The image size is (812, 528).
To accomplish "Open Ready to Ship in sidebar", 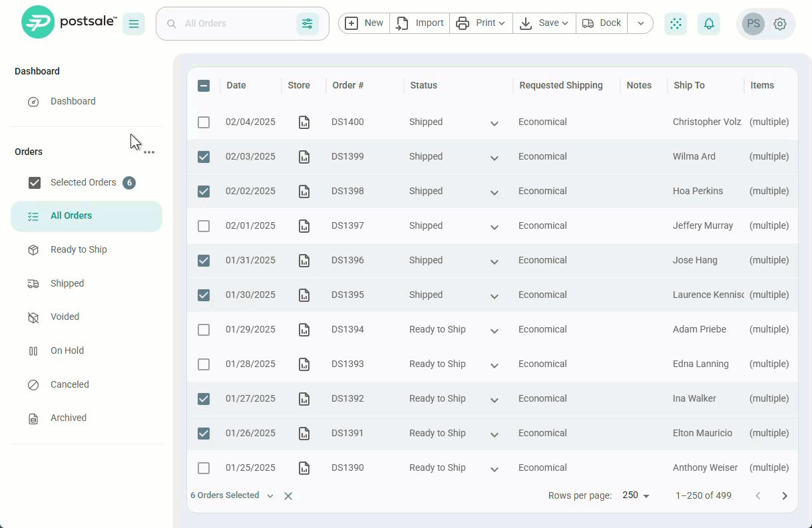I will [x=79, y=249].
